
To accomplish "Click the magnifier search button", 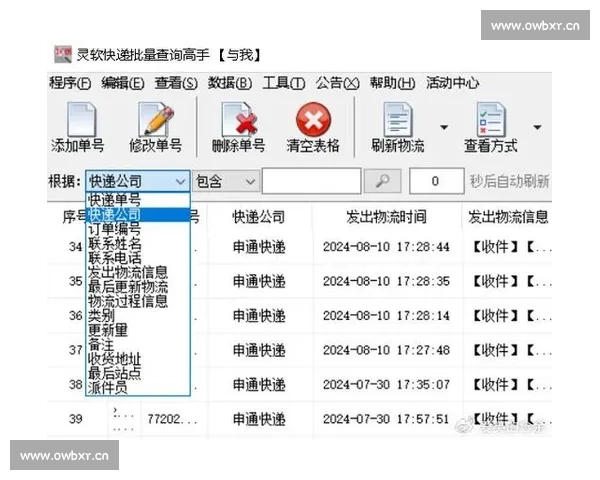I will [383, 181].
